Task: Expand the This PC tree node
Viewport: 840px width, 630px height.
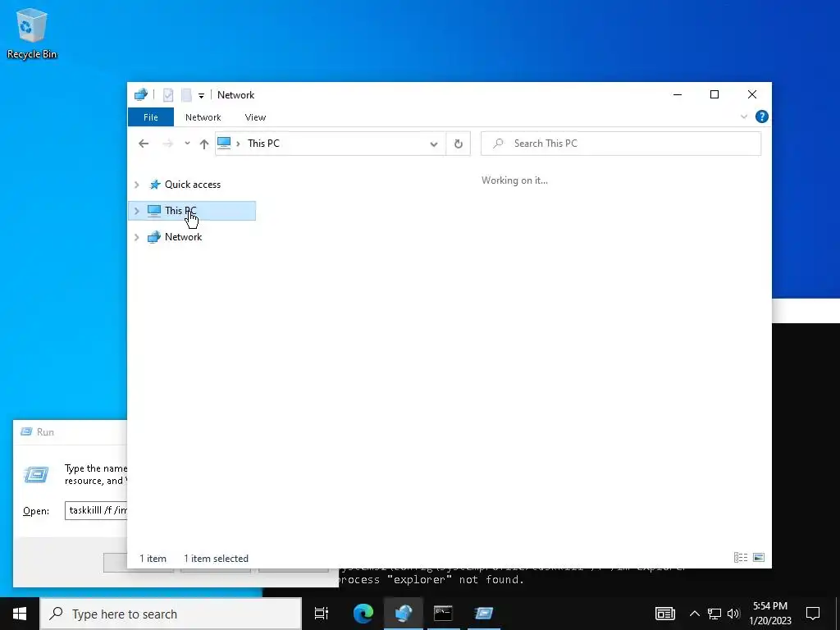Action: (137, 211)
